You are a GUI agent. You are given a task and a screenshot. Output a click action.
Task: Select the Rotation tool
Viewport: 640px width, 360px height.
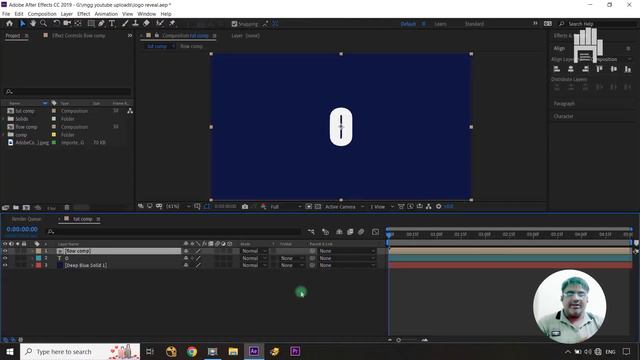[56, 24]
